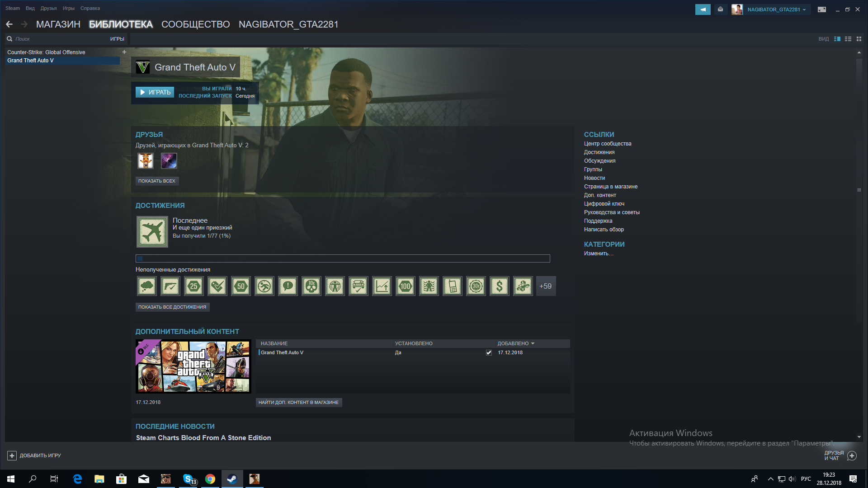The height and width of the screenshot is (488, 868).
Task: Click НАЙТИ ДОП. КОНТЕНТ В МАГАЗИНЕ
Action: [298, 403]
